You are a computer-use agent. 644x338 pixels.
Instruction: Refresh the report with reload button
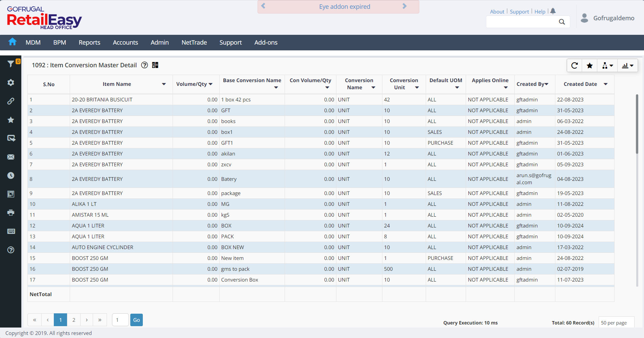[x=574, y=66]
